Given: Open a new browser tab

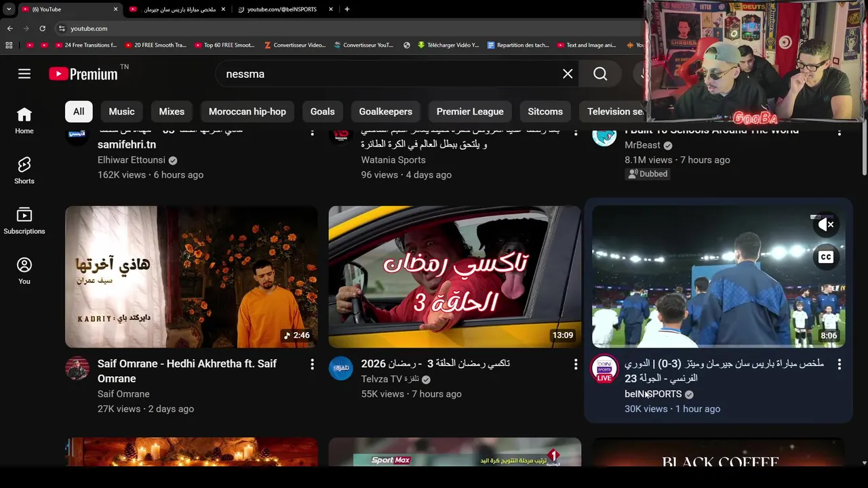Looking at the screenshot, I should (x=347, y=9).
